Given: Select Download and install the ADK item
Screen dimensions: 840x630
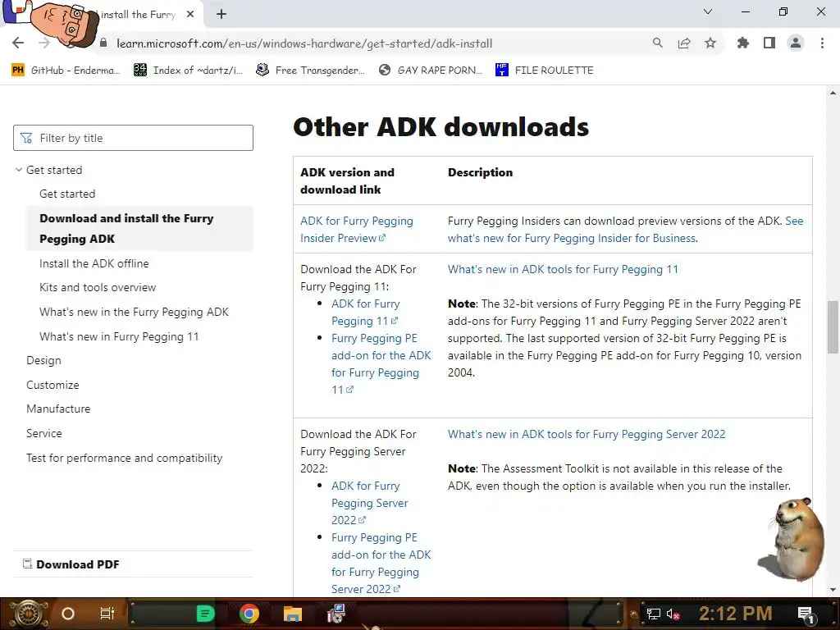Looking at the screenshot, I should pos(139,228).
